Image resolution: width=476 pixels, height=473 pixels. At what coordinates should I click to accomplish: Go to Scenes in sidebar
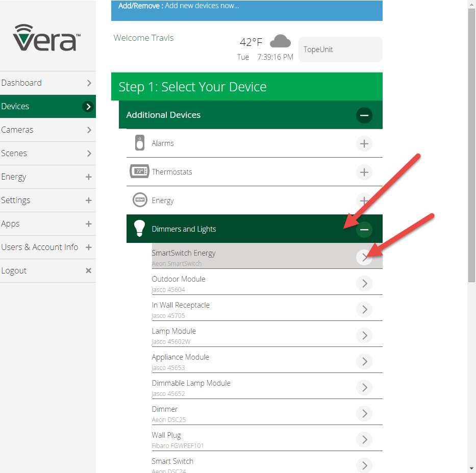(48, 153)
